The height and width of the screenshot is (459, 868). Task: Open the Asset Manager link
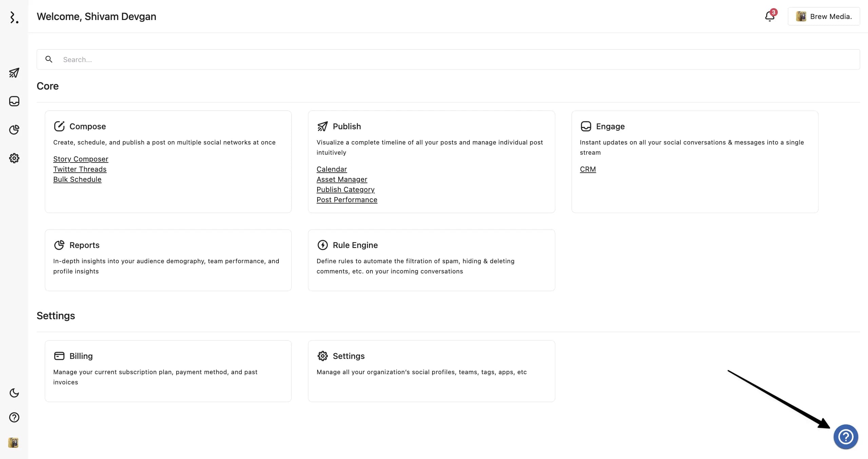coord(342,179)
